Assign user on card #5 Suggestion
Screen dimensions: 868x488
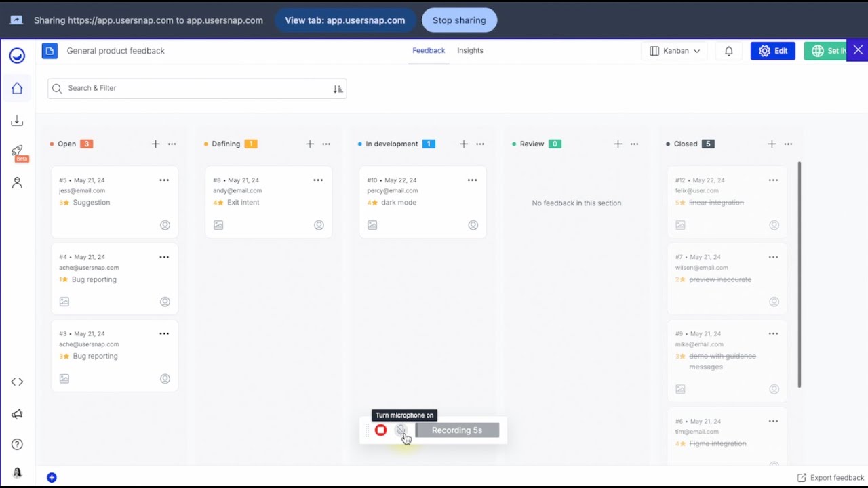[x=165, y=225]
